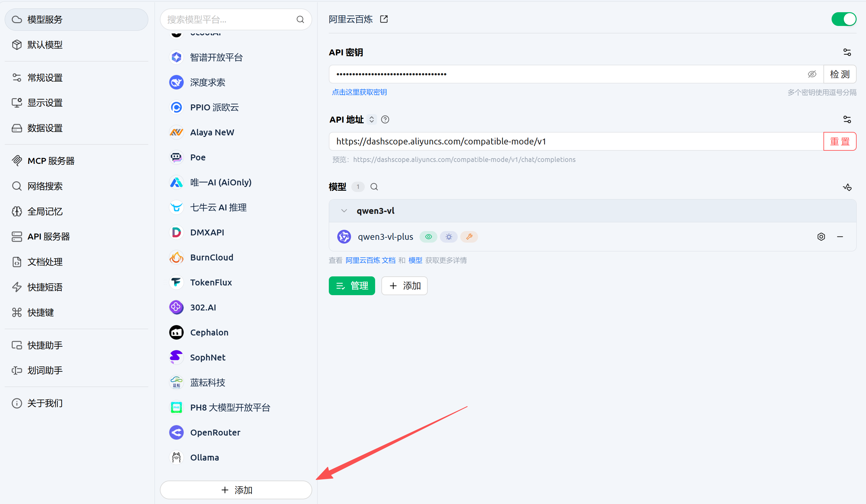The image size is (866, 504).
Task: Toggle the 阿里云百炼 provider switch off
Action: (844, 19)
